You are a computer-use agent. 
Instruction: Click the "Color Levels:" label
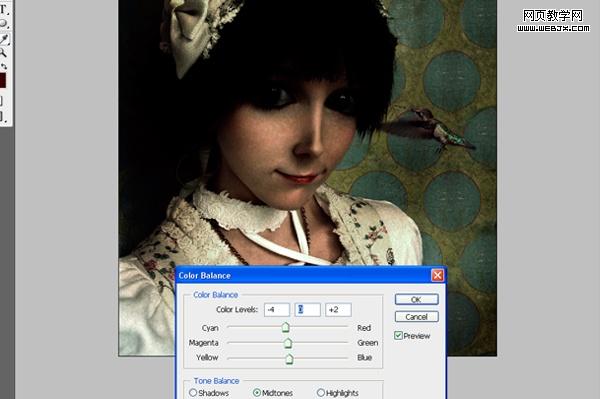tap(237, 309)
